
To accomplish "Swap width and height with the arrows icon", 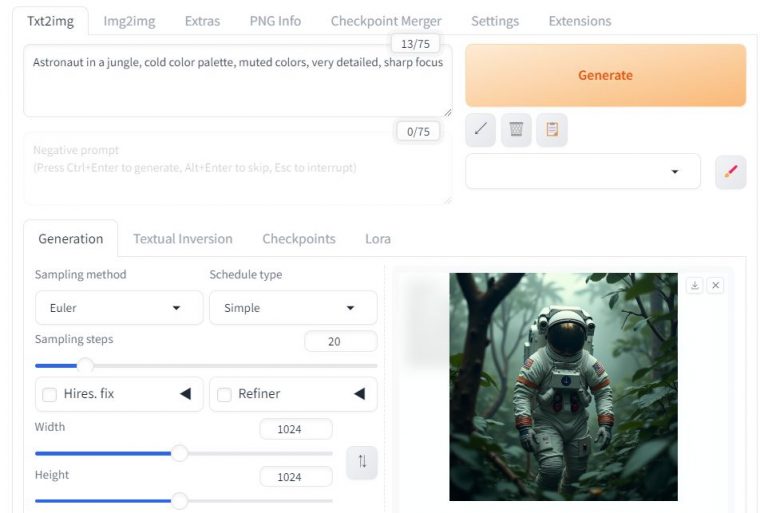I will [362, 462].
